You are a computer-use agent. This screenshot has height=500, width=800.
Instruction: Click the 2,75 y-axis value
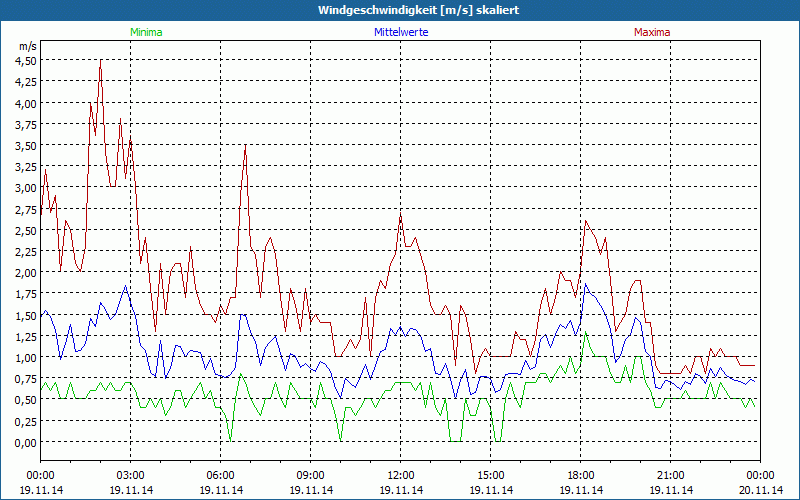coord(26,209)
